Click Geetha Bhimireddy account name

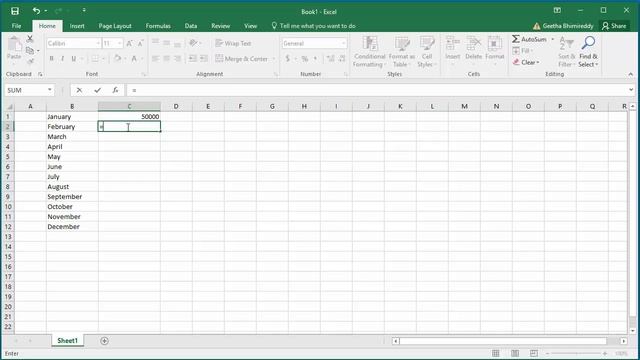(568, 26)
